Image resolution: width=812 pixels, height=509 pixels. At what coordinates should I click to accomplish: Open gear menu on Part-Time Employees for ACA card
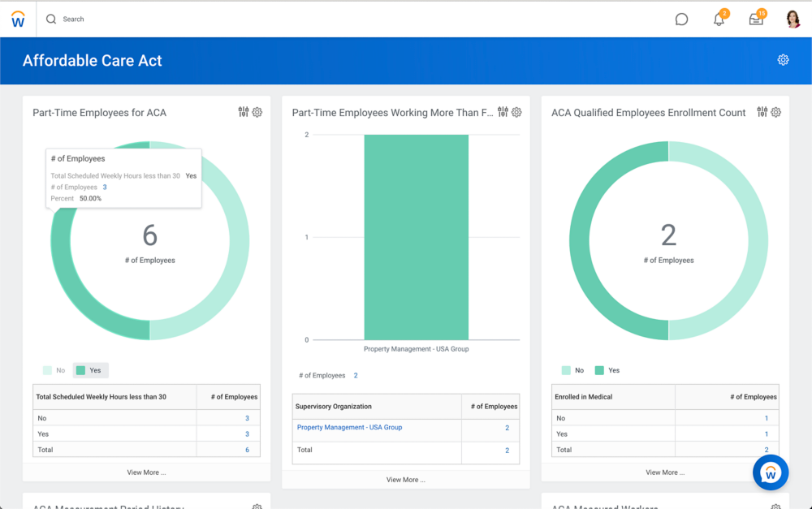[258, 112]
